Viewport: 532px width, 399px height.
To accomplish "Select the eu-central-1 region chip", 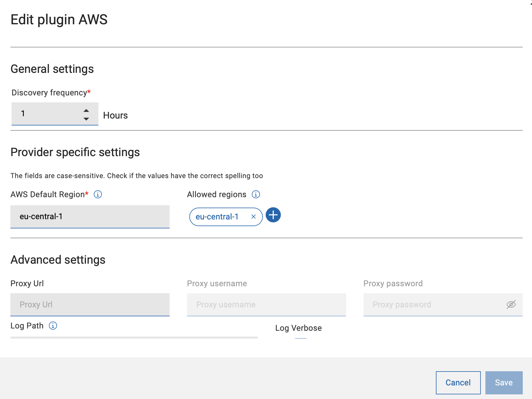I will (x=217, y=217).
